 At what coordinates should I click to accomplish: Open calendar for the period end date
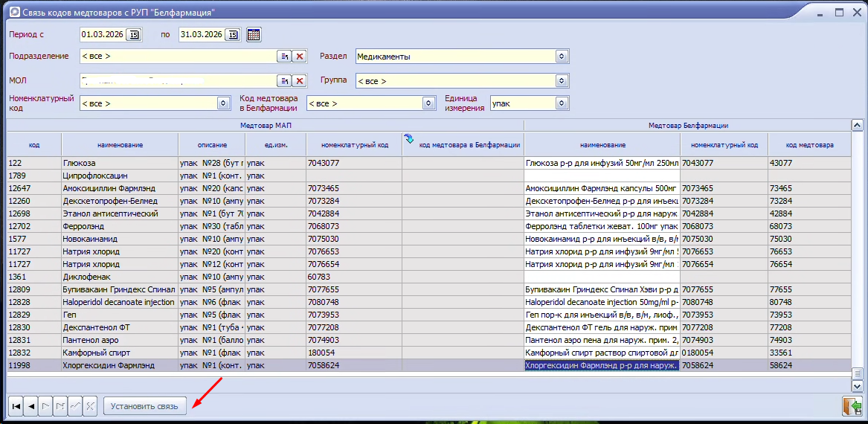233,34
